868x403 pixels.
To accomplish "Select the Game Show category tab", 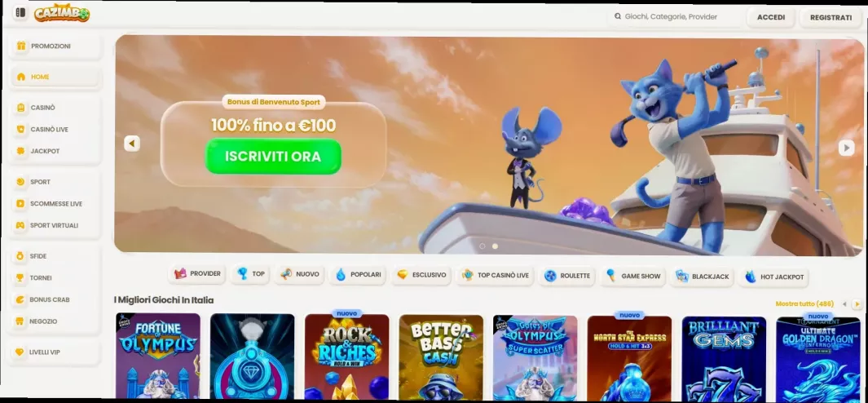I will [632, 276].
